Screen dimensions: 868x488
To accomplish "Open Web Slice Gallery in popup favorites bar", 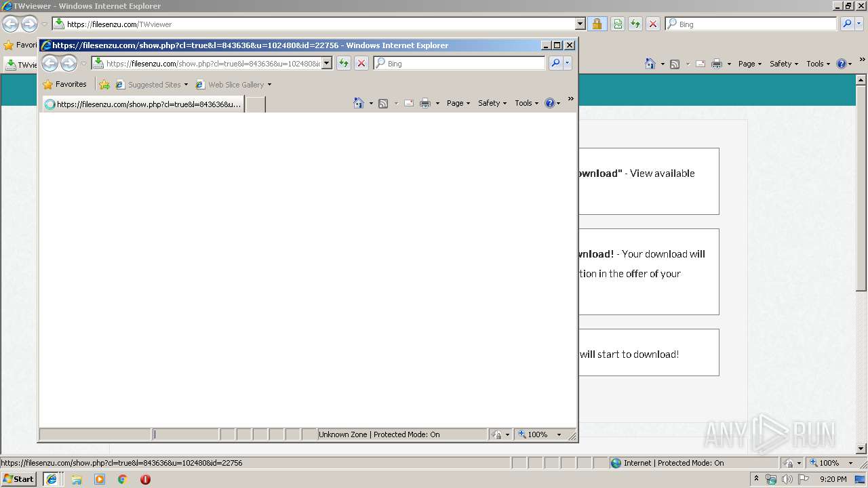I will 233,85.
